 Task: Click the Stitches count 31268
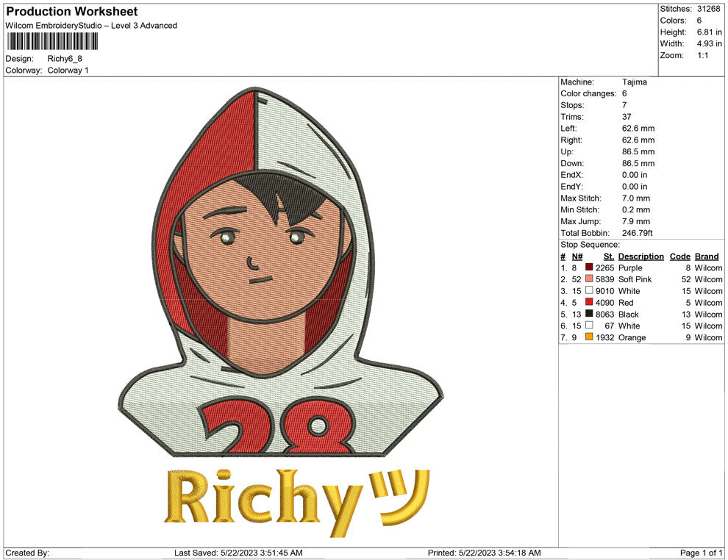[710, 10]
